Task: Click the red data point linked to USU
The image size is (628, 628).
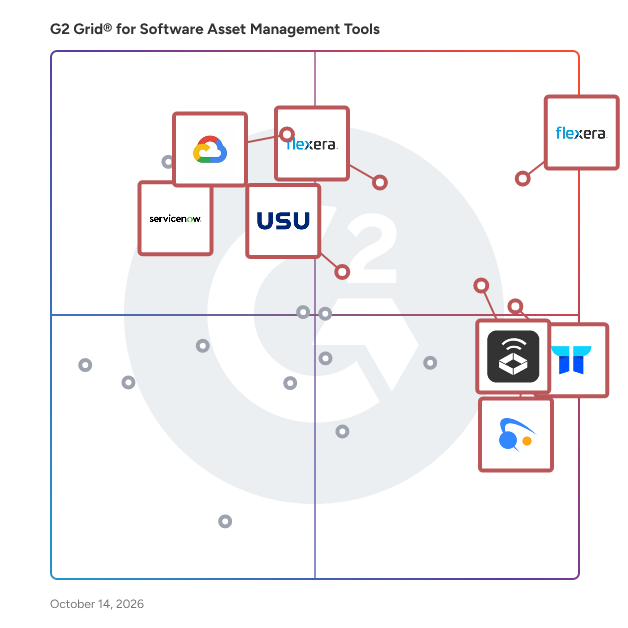Action: click(x=342, y=272)
